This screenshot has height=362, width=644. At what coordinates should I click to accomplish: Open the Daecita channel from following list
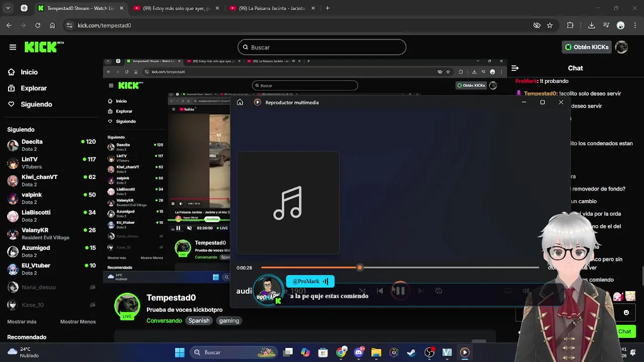click(x=51, y=145)
